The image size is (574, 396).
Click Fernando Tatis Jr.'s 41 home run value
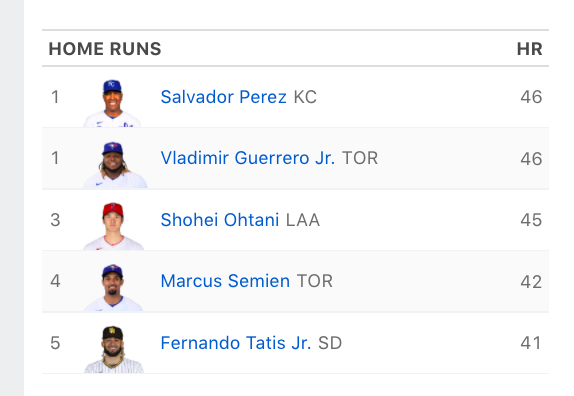531,343
